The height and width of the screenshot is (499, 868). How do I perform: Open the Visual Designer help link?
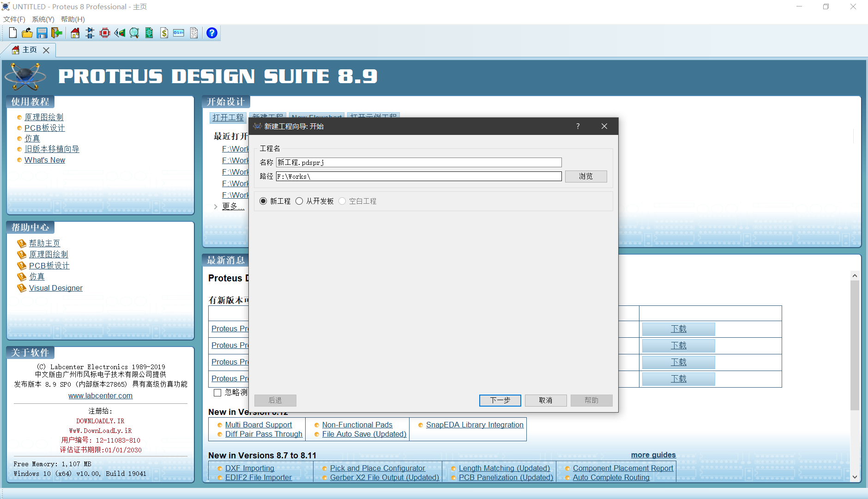point(56,288)
